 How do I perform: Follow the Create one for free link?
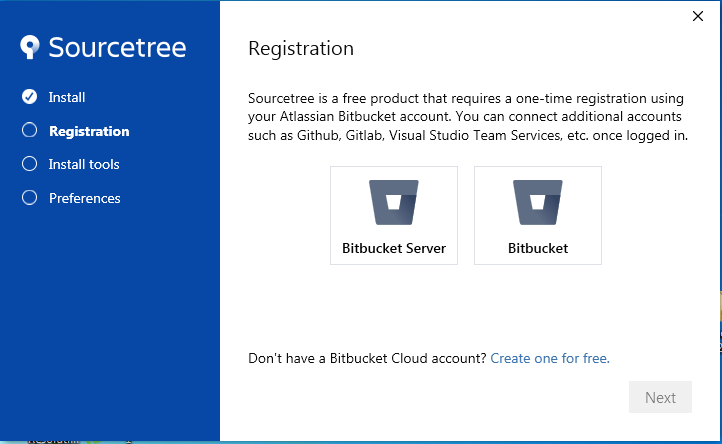[x=550, y=358]
